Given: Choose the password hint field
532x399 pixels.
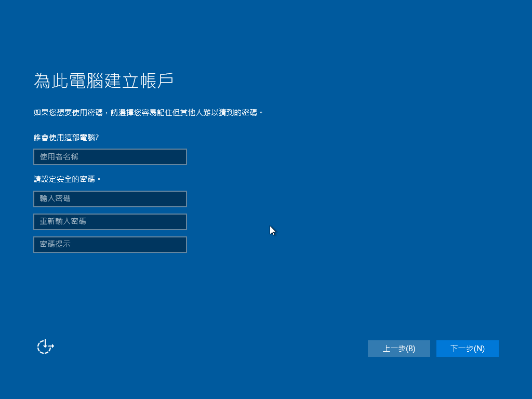Looking at the screenshot, I should (110, 245).
